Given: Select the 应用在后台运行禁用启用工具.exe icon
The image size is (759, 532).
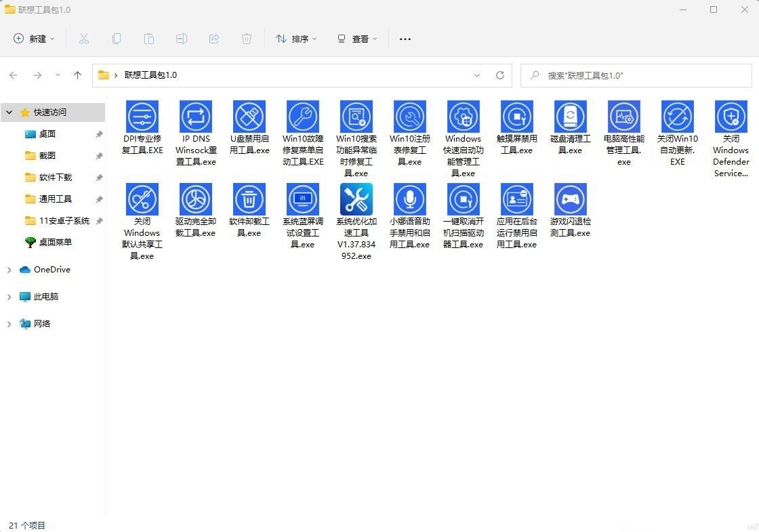Looking at the screenshot, I should pos(517,199).
